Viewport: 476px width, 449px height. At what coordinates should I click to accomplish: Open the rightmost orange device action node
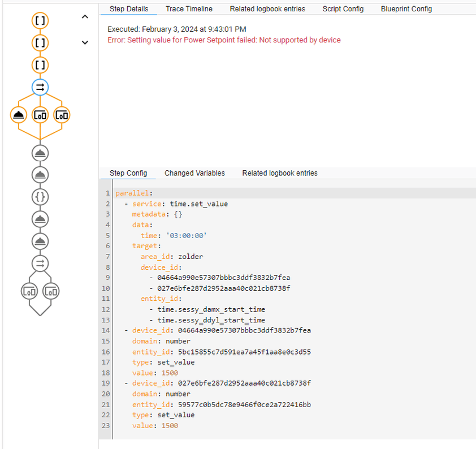pos(62,115)
